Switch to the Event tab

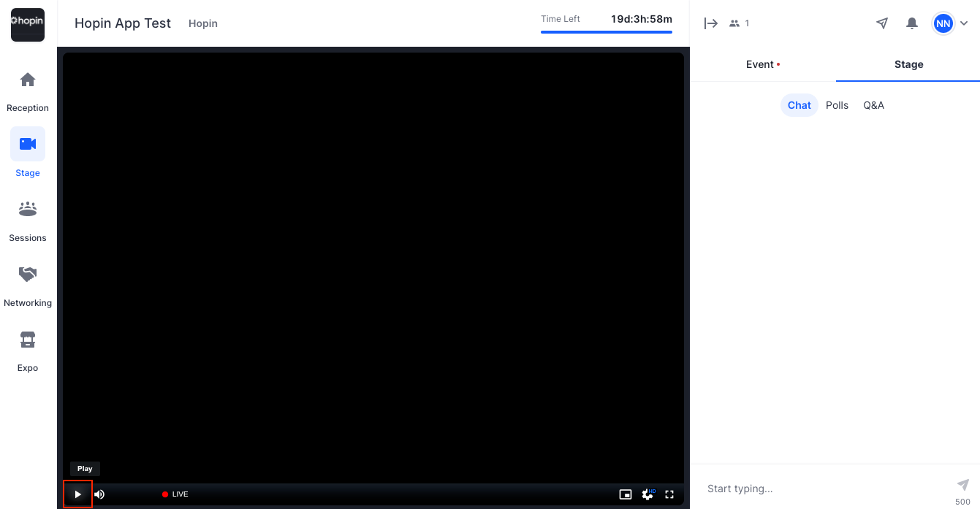coord(763,64)
